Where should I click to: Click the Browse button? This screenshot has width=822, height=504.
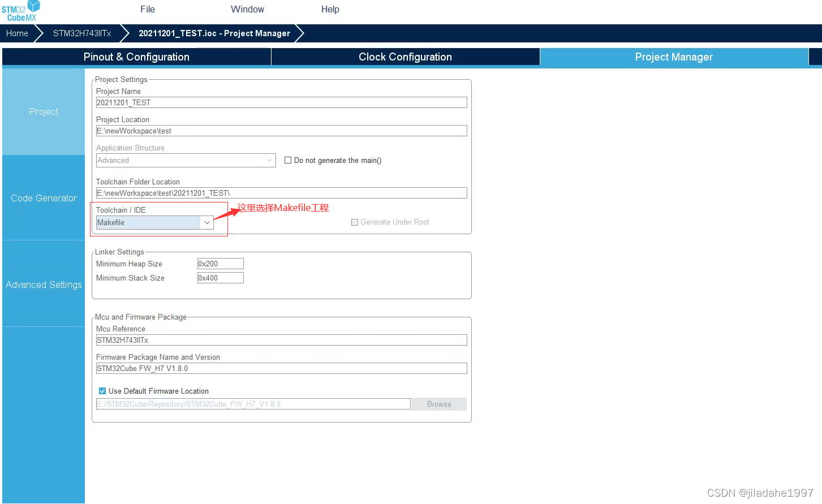coord(439,404)
